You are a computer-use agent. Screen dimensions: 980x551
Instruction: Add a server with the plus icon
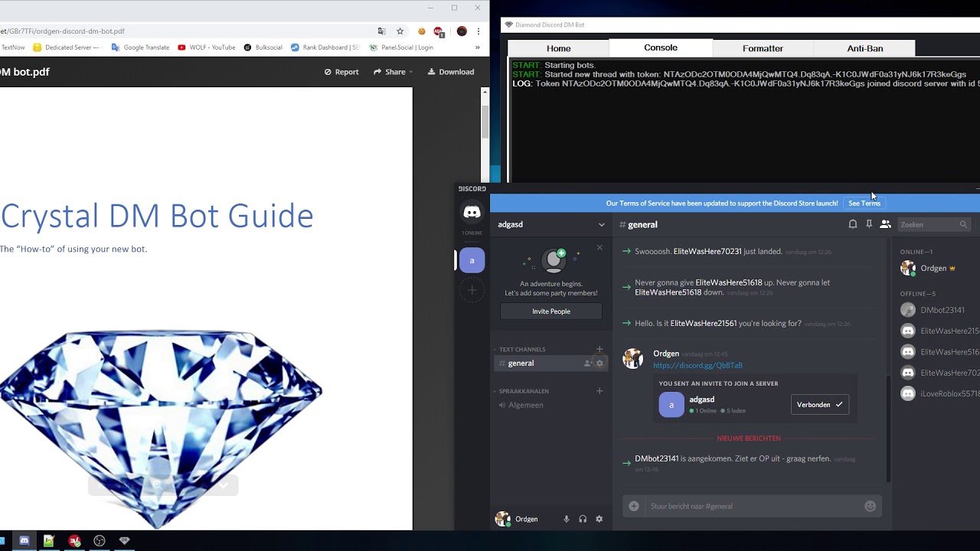(472, 290)
